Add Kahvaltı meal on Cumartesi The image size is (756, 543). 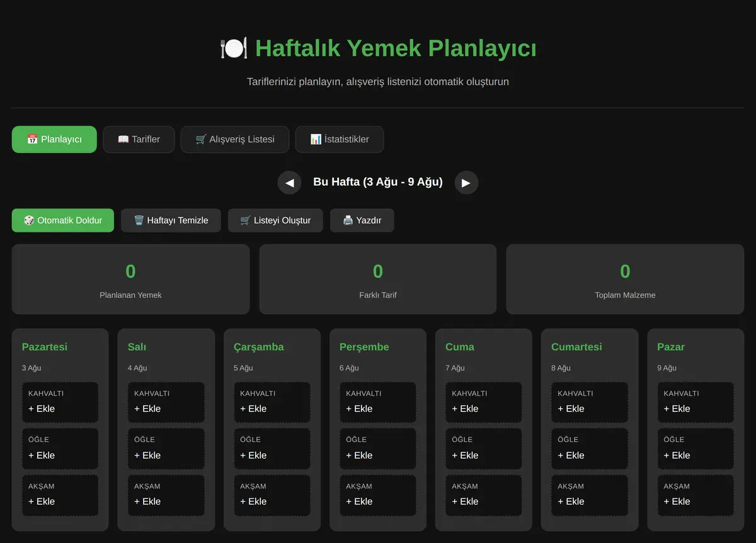point(589,402)
